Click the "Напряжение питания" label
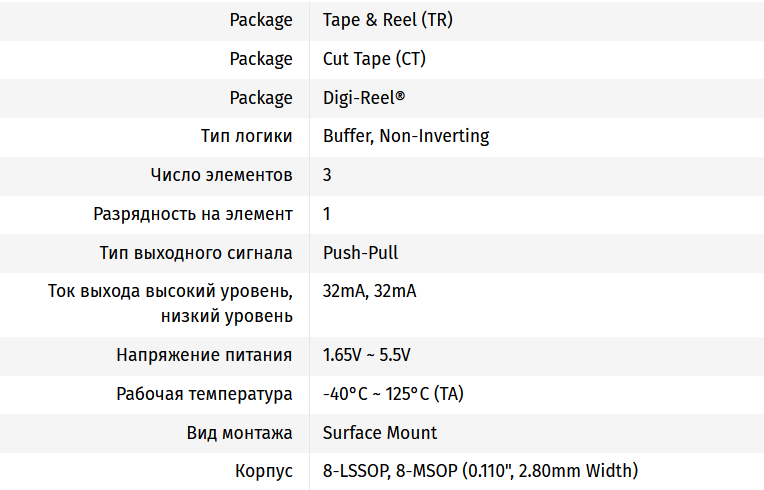 click(204, 355)
